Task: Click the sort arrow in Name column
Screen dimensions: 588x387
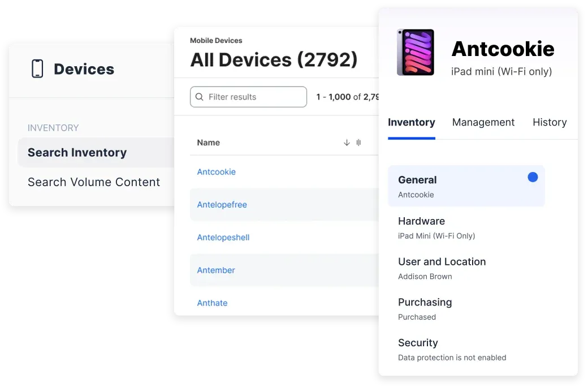Action: click(x=347, y=143)
